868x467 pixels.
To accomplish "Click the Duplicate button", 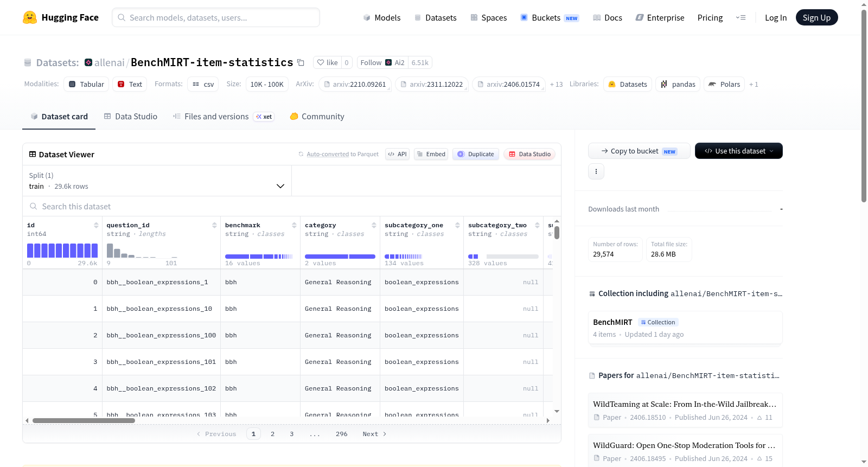I will (476, 154).
